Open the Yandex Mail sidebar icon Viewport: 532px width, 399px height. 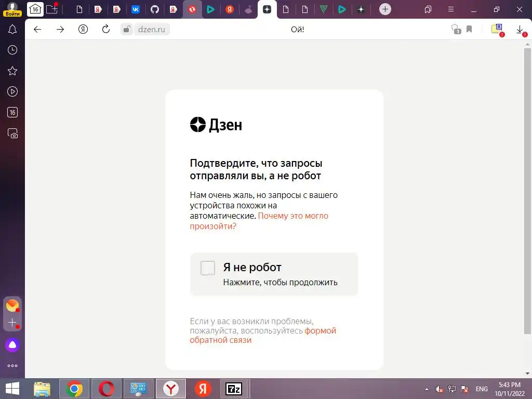pos(12,305)
